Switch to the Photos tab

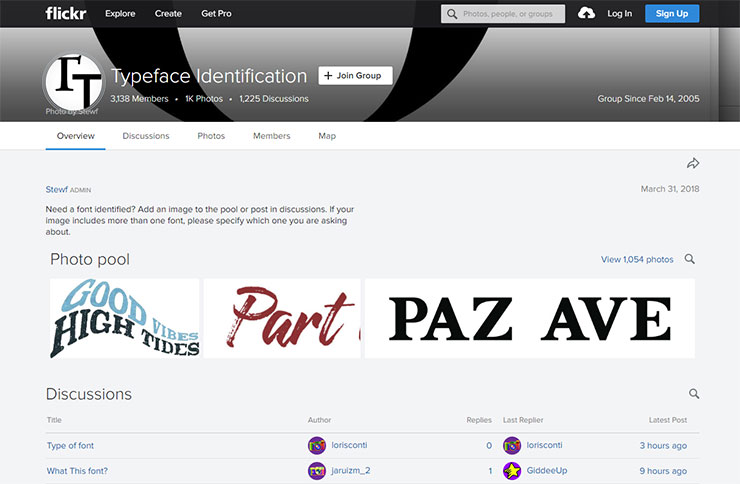[x=211, y=136]
